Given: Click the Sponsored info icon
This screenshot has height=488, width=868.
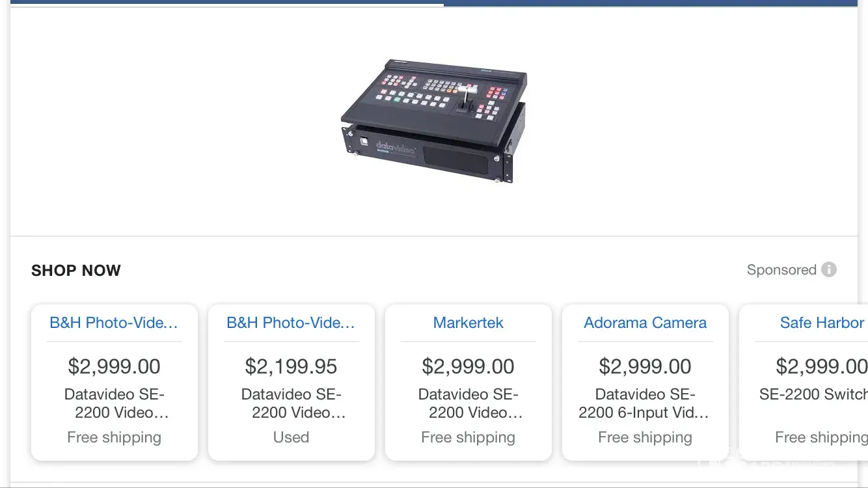Looking at the screenshot, I should (x=828, y=269).
